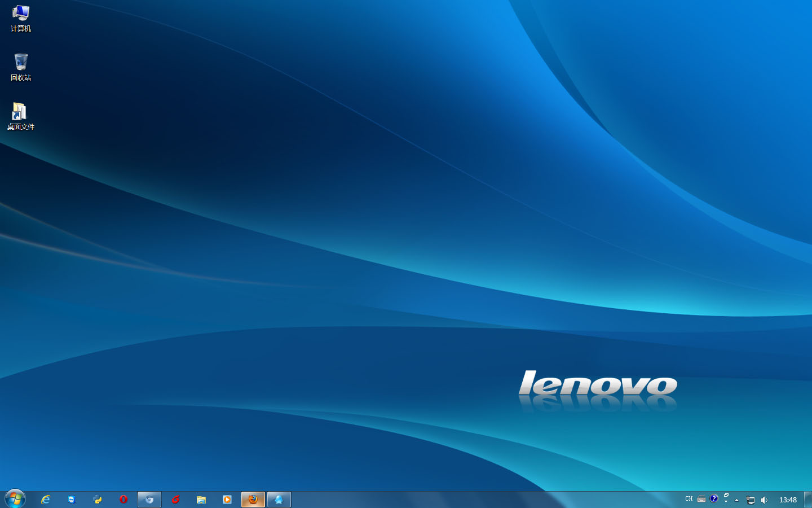Click the 13:48 clock
The image size is (812, 508).
coord(788,500)
